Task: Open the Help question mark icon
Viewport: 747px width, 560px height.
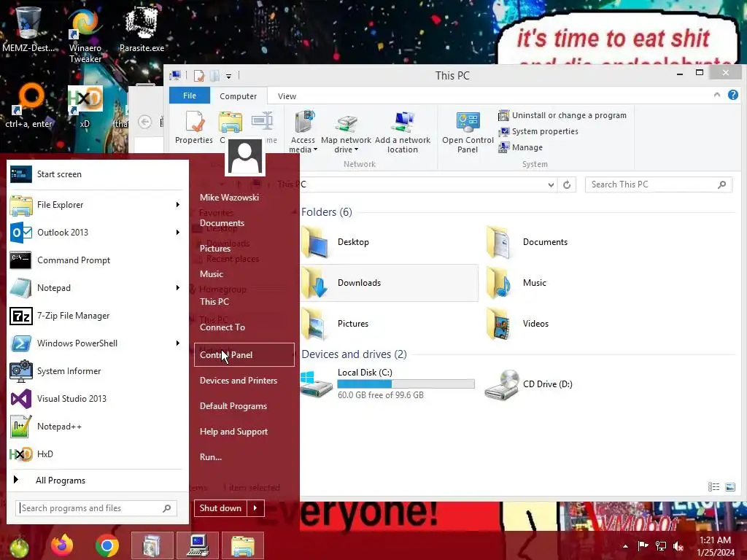Action: pyautogui.click(x=732, y=96)
